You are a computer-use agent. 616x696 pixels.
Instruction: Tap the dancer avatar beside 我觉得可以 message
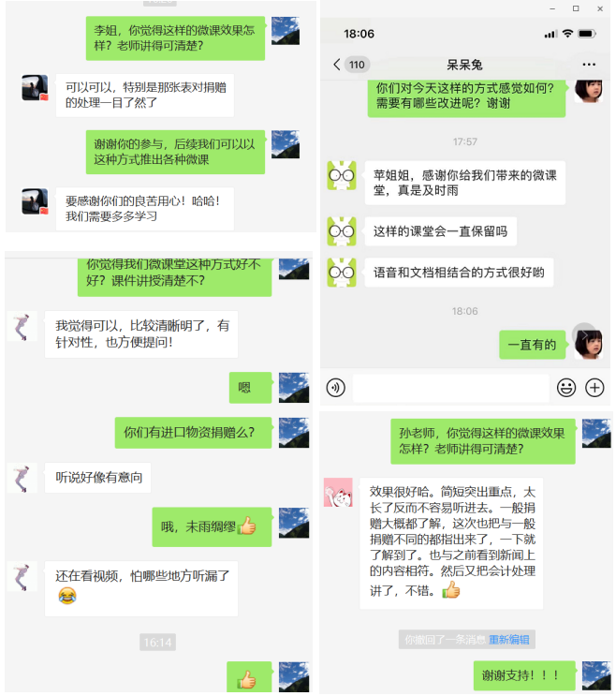click(22, 326)
